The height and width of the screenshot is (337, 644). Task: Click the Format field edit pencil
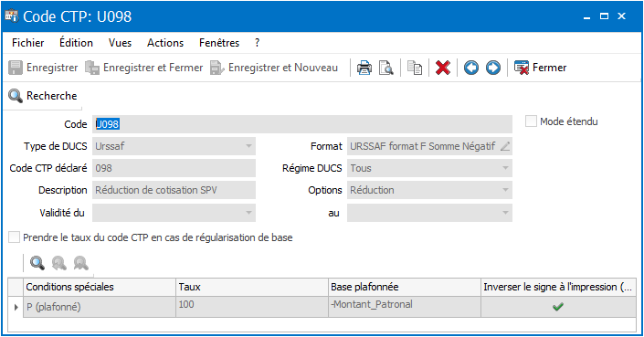coord(505,146)
